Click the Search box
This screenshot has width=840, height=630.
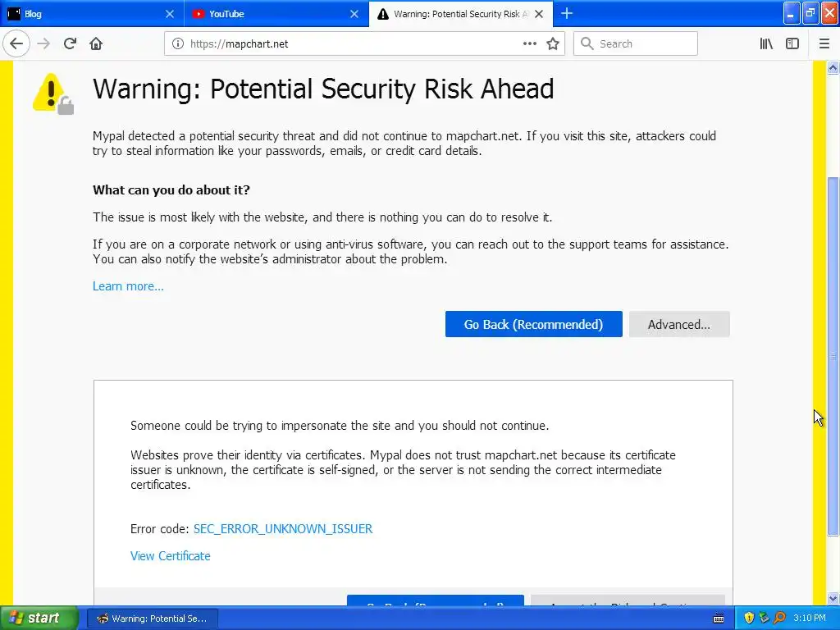point(636,44)
